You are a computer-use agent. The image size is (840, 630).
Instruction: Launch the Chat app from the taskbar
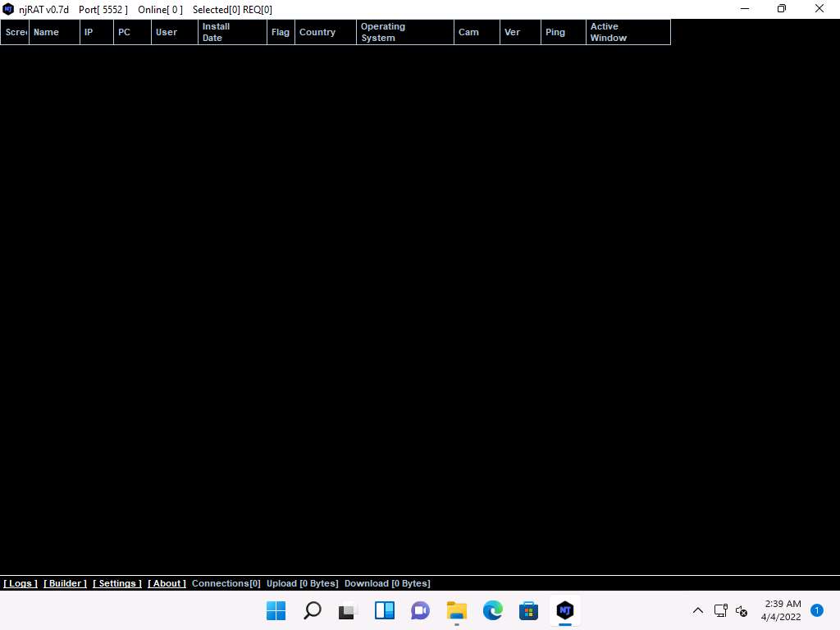pos(421,610)
